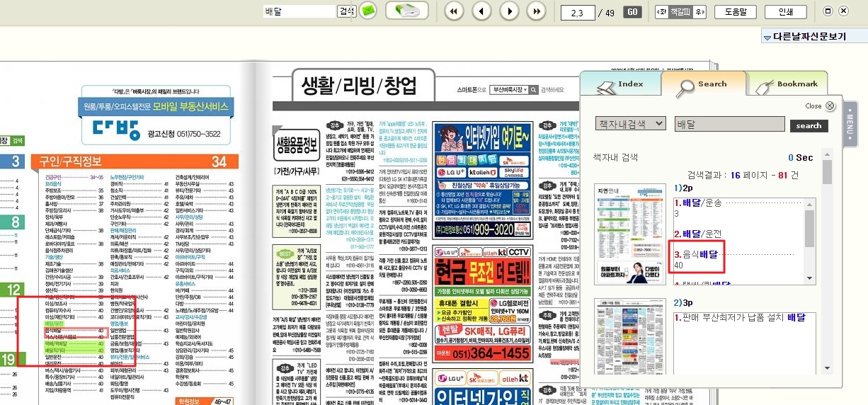This screenshot has height=405, width=868.
Task: Click the search panel keyword input field
Action: (x=730, y=124)
